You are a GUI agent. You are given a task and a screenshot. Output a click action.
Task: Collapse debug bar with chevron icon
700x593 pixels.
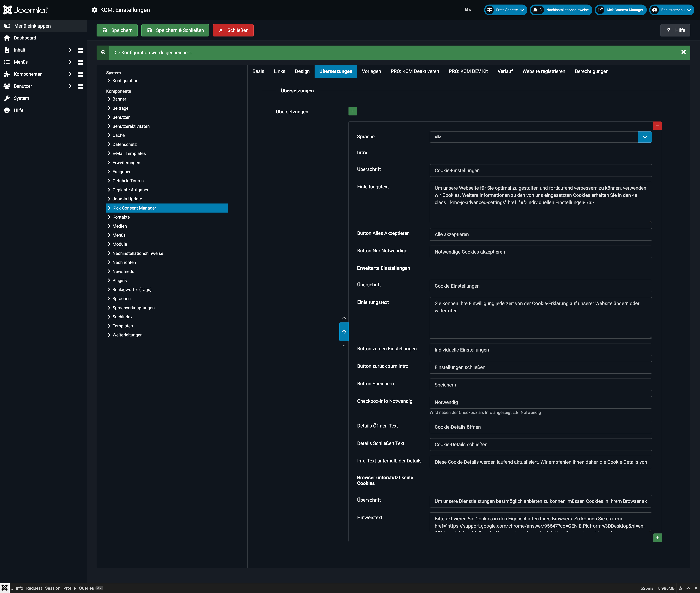tap(688, 588)
